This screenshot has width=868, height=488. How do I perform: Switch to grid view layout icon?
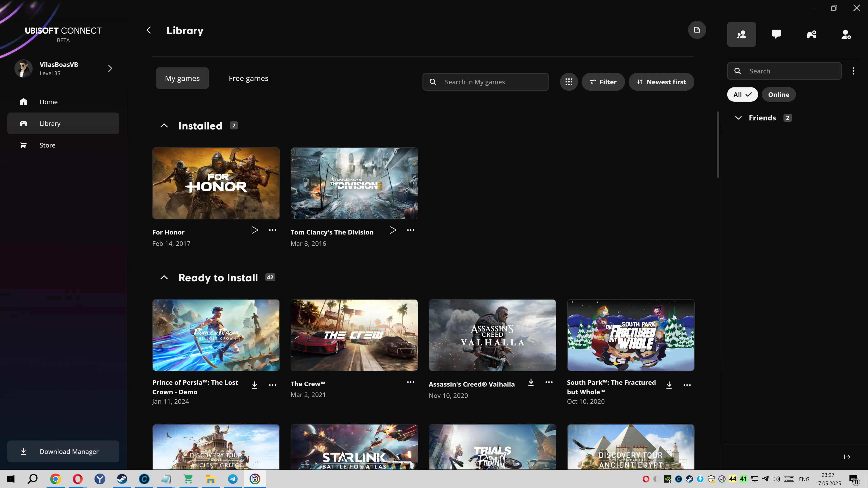tap(569, 82)
